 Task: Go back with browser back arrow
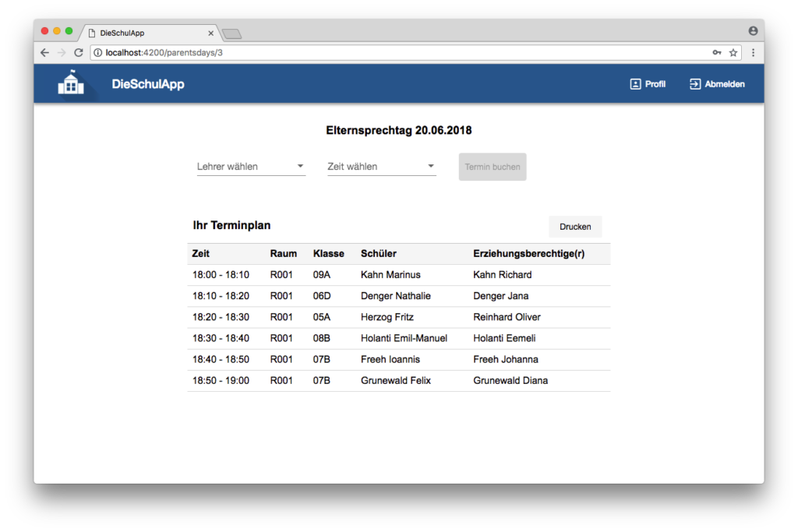tap(44, 52)
